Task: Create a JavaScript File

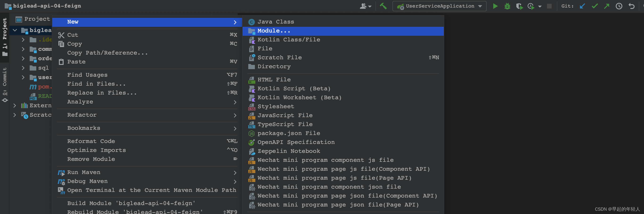Action: click(x=343, y=116)
